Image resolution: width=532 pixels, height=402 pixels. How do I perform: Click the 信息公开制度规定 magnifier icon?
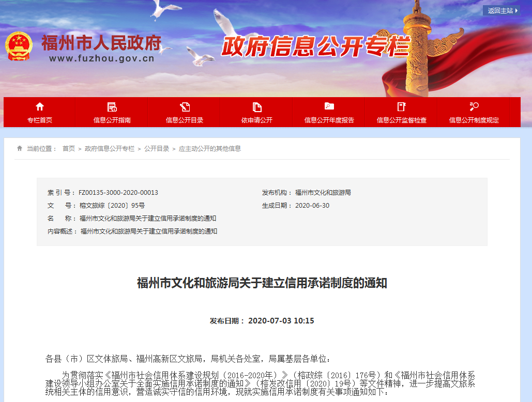coord(474,106)
